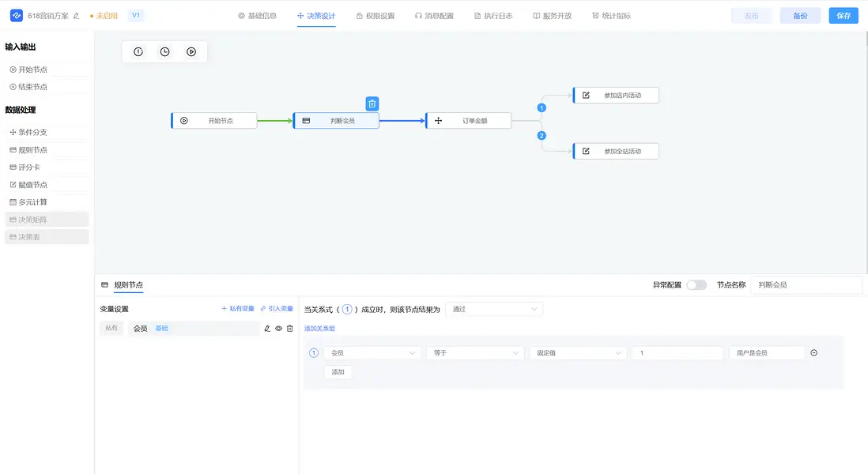Click the 未启用 status label
The image size is (868, 474).
click(107, 16)
